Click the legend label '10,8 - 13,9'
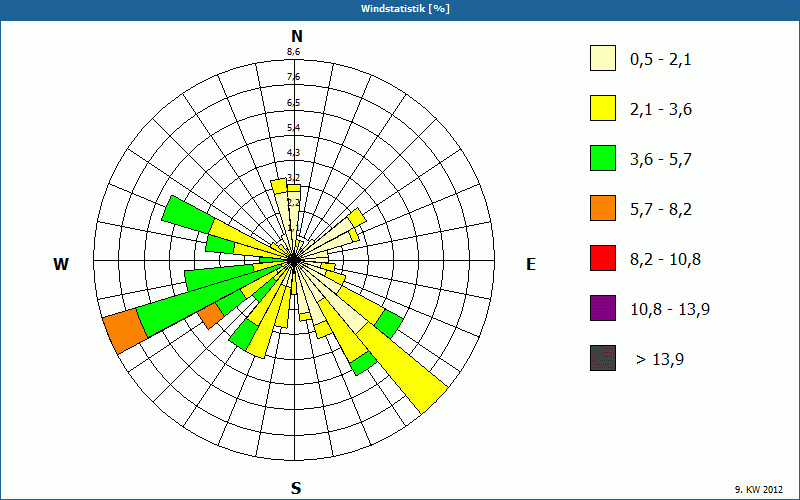 point(670,310)
